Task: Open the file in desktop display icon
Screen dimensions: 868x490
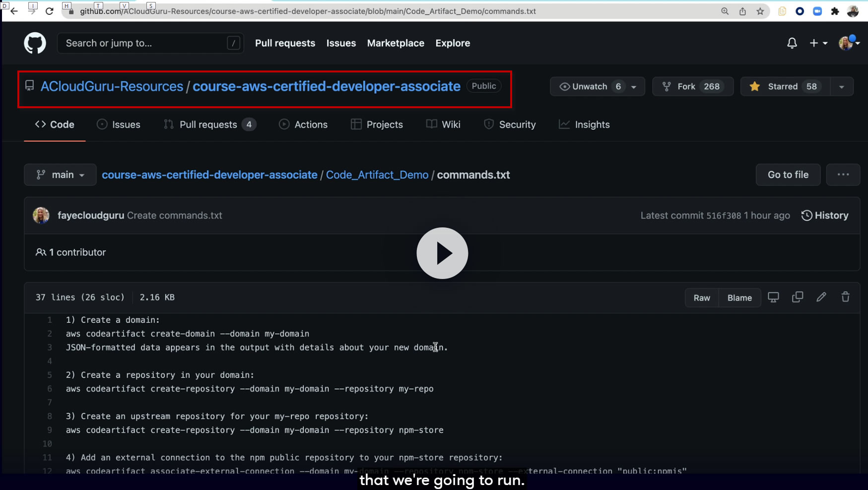Action: click(x=773, y=297)
